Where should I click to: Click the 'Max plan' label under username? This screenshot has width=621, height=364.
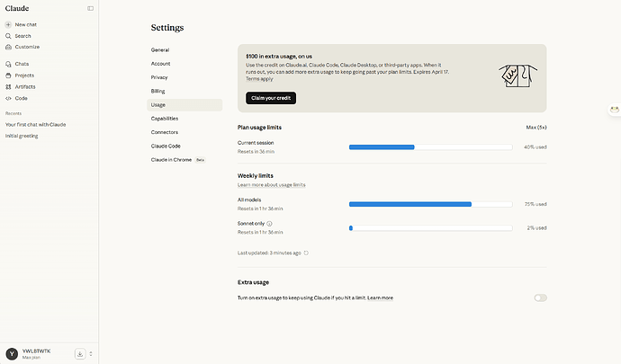(31, 358)
